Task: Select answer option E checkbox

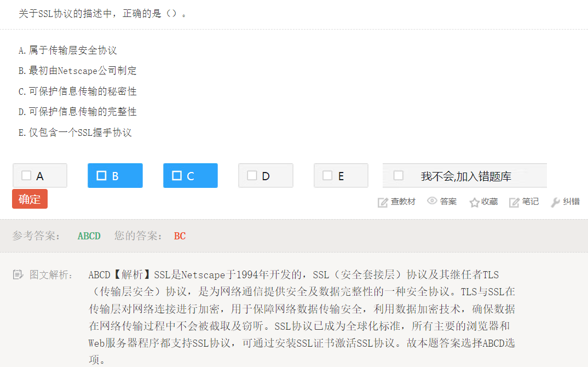Action: (327, 175)
